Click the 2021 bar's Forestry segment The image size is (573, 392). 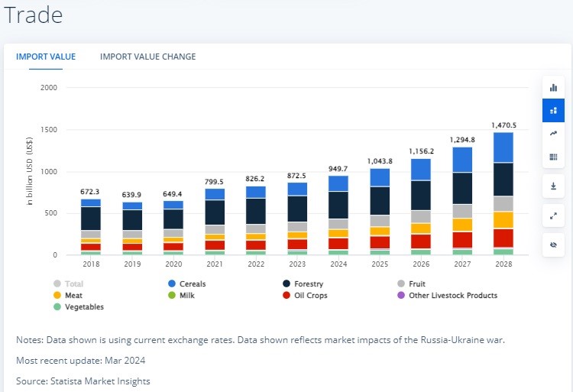click(x=215, y=212)
